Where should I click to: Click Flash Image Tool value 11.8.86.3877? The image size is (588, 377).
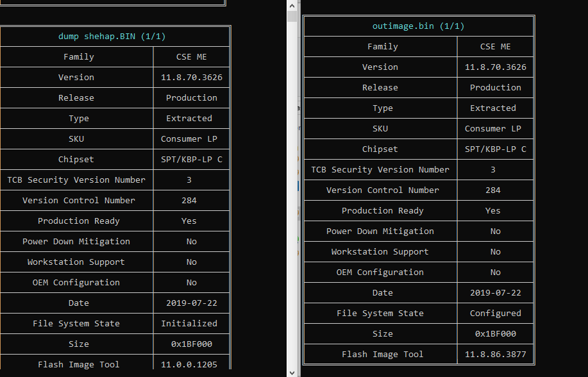click(x=496, y=354)
